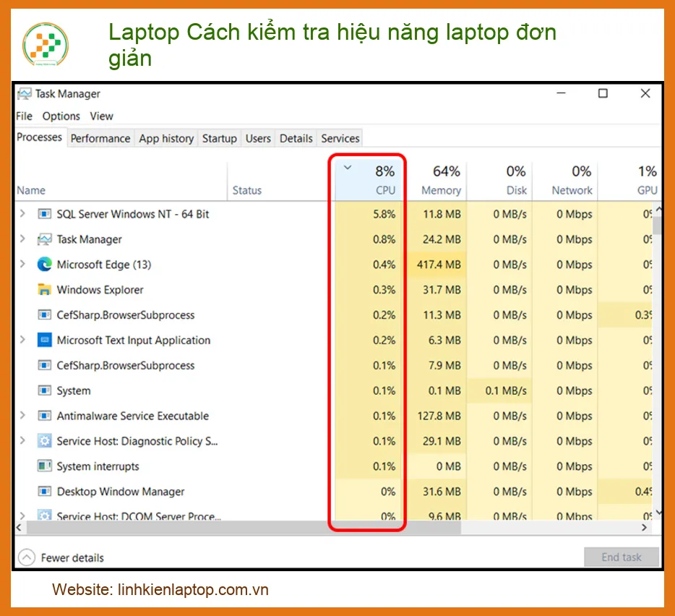Click the End task button
Viewport: 675px width, 616px height.
point(622,557)
